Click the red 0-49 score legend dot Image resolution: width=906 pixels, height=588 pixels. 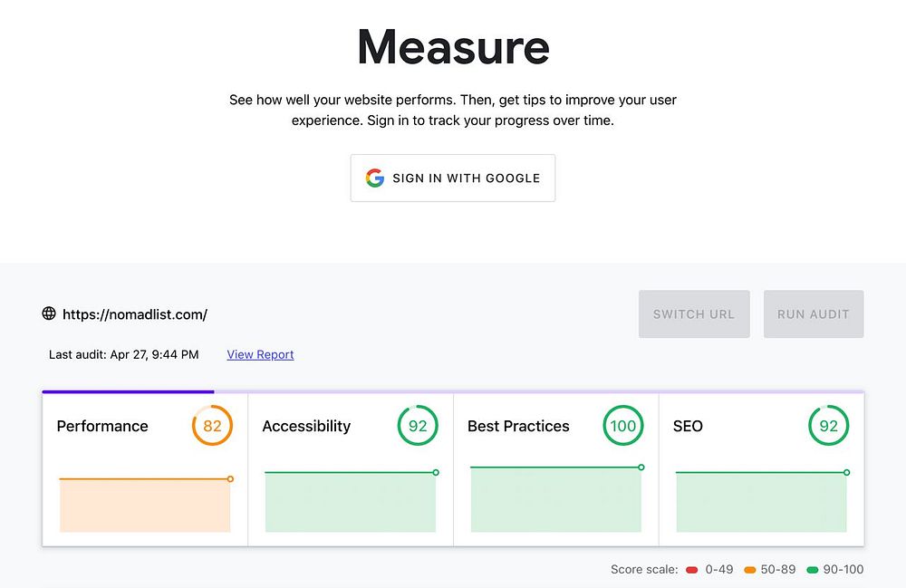692,570
